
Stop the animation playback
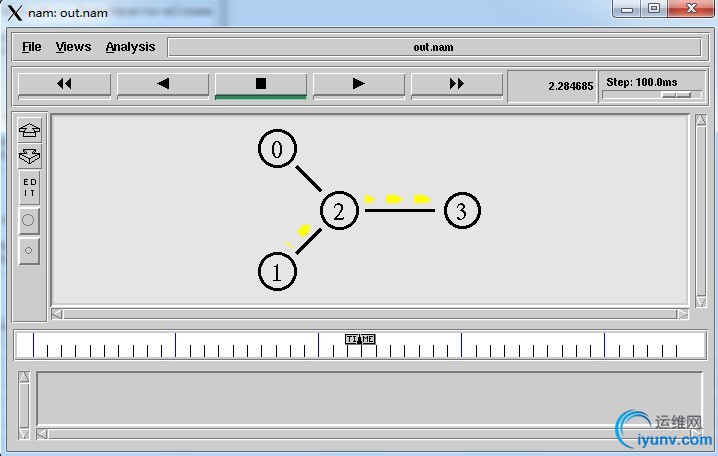tap(261, 84)
